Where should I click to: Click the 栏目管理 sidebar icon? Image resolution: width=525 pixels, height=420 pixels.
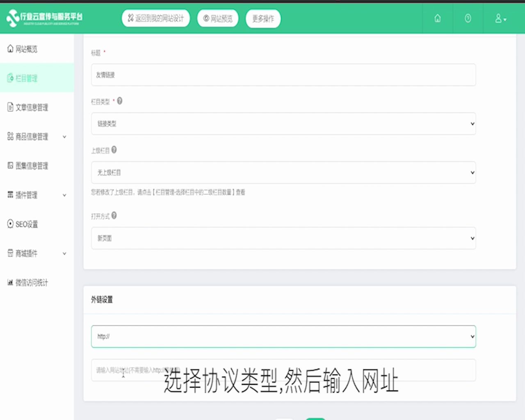pyautogui.click(x=10, y=78)
